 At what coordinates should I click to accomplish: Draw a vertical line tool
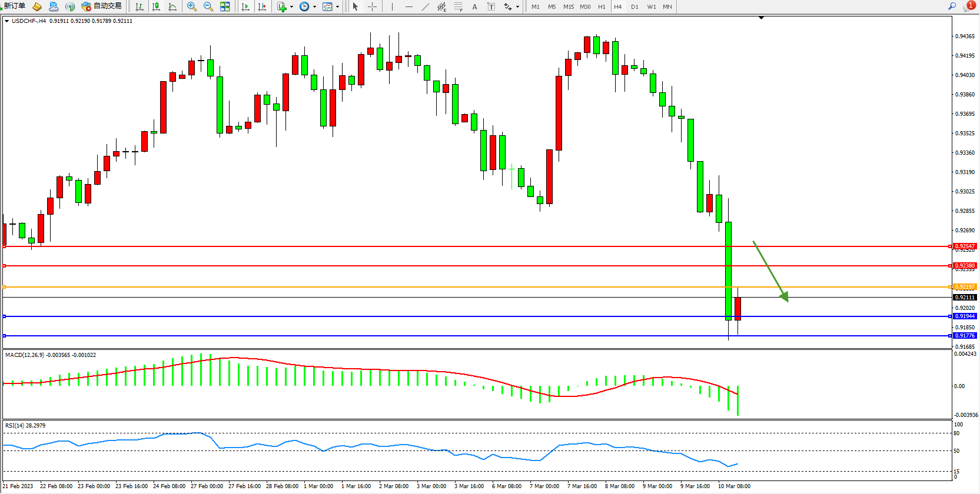click(392, 6)
